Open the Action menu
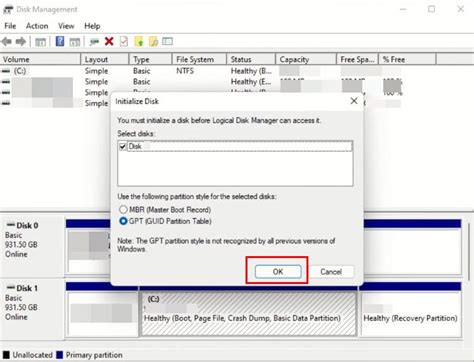This screenshot has width=474, height=362. click(x=37, y=26)
